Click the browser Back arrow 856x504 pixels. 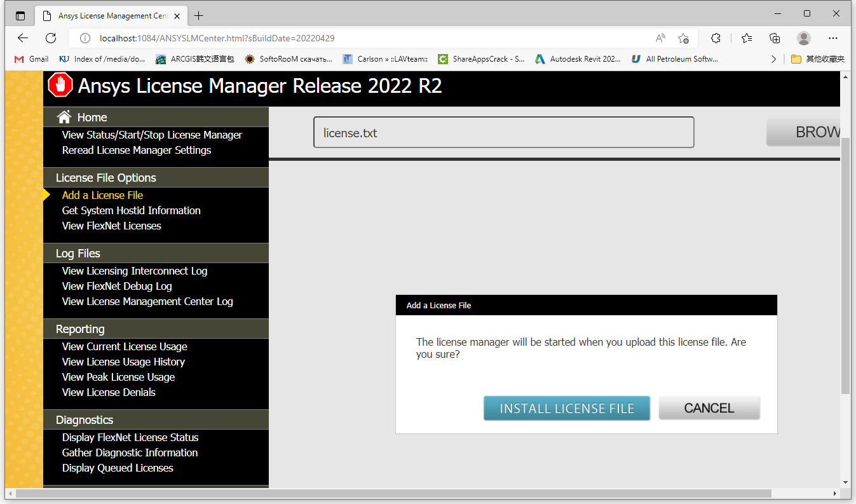click(x=23, y=38)
